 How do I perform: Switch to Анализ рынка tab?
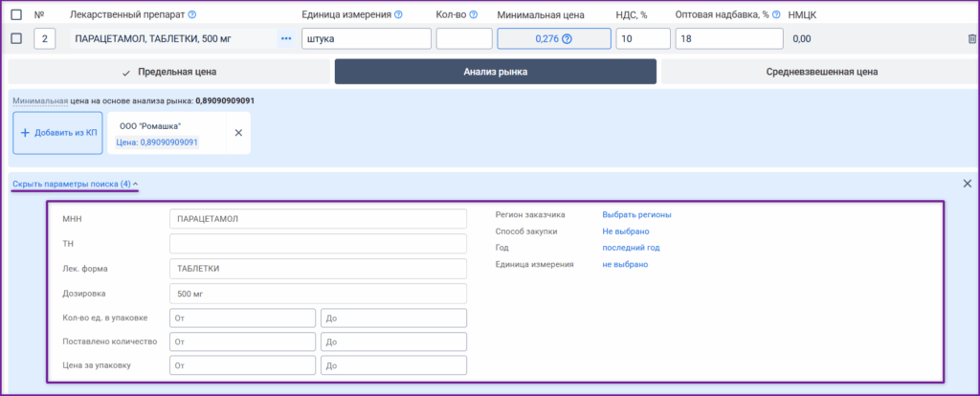point(496,72)
